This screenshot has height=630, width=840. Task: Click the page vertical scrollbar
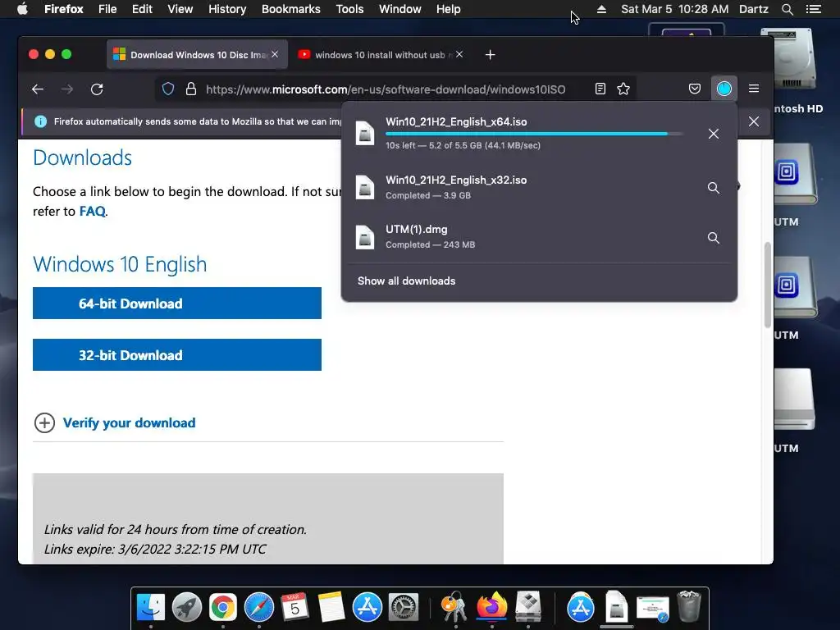767,284
